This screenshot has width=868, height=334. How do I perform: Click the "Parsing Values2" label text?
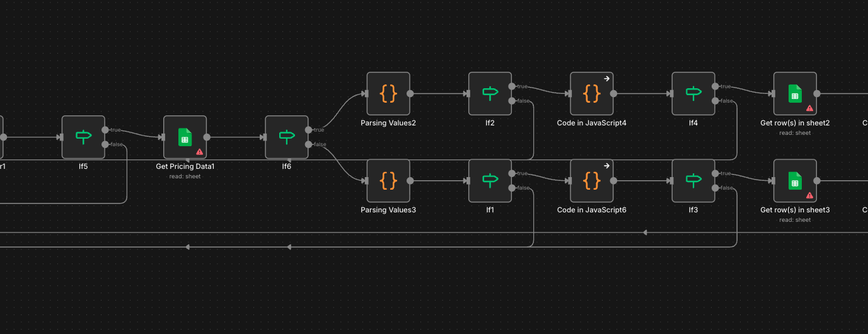point(388,123)
